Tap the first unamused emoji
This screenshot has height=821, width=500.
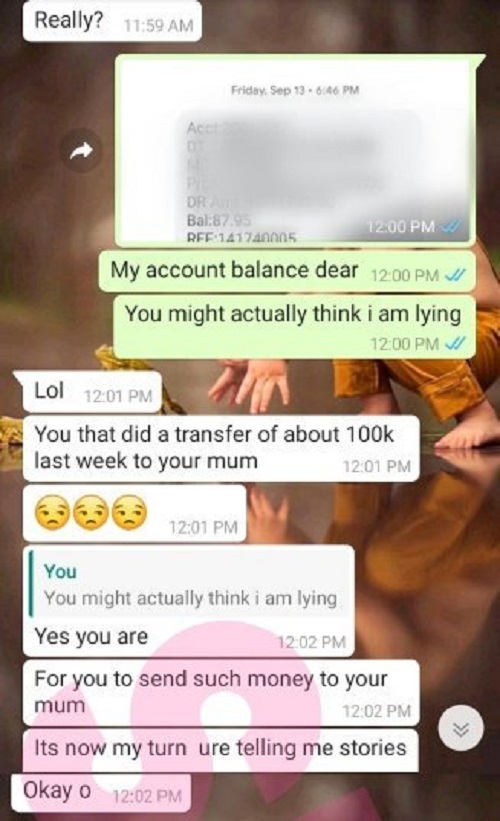point(52,512)
